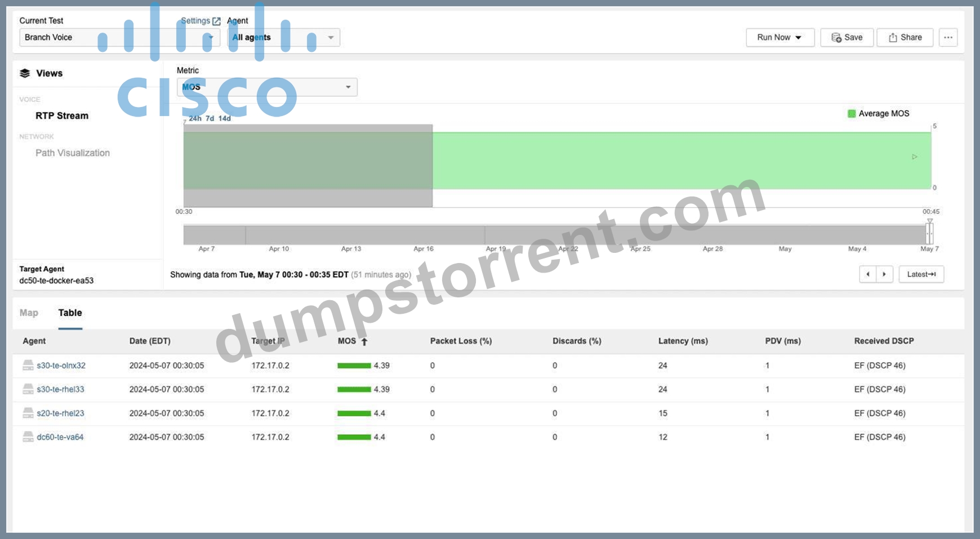The height and width of the screenshot is (539, 980).
Task: Open the Settings external link icon
Action: pyautogui.click(x=216, y=21)
